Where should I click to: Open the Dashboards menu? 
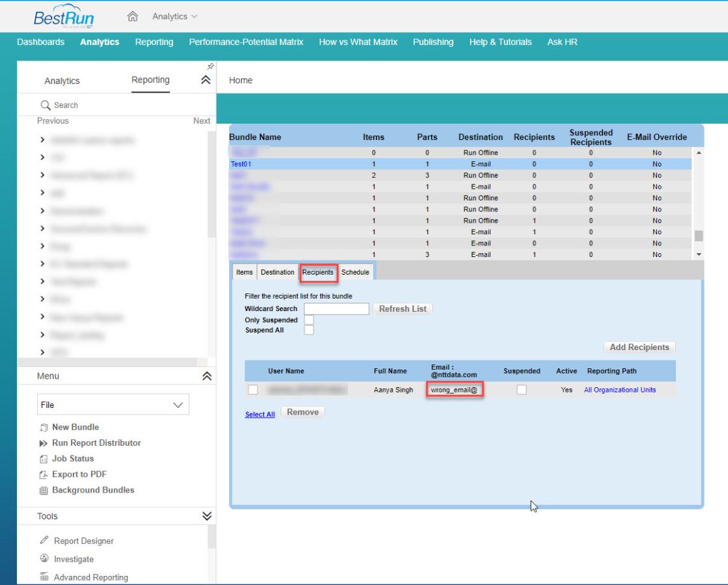(x=41, y=42)
